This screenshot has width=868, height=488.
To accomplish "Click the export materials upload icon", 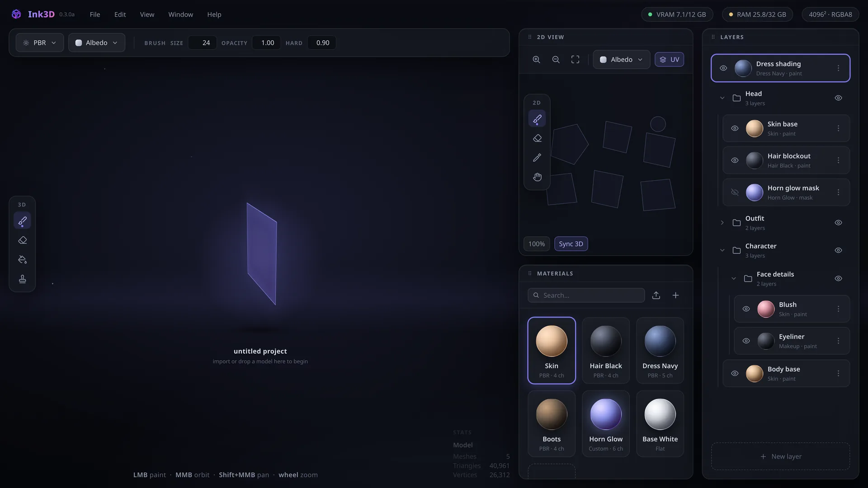I will [656, 296].
